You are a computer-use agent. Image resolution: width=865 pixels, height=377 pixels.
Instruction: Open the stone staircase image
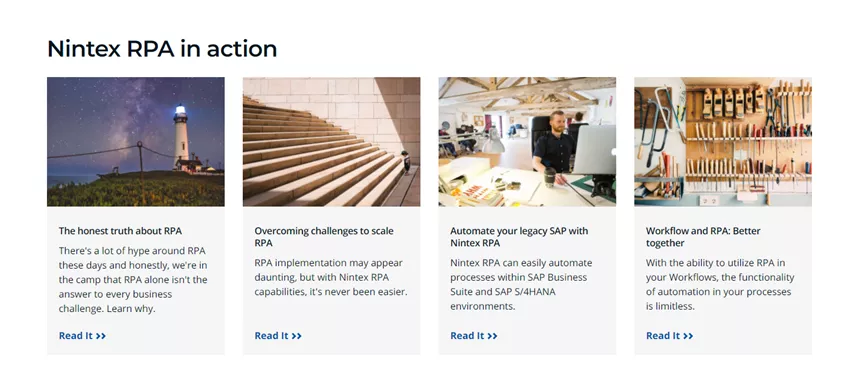[x=332, y=141]
